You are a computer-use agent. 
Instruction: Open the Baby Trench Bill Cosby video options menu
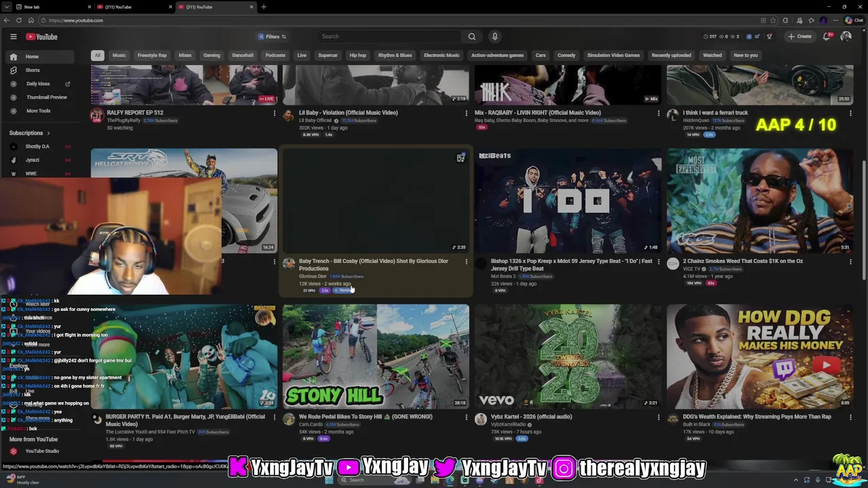(x=467, y=262)
